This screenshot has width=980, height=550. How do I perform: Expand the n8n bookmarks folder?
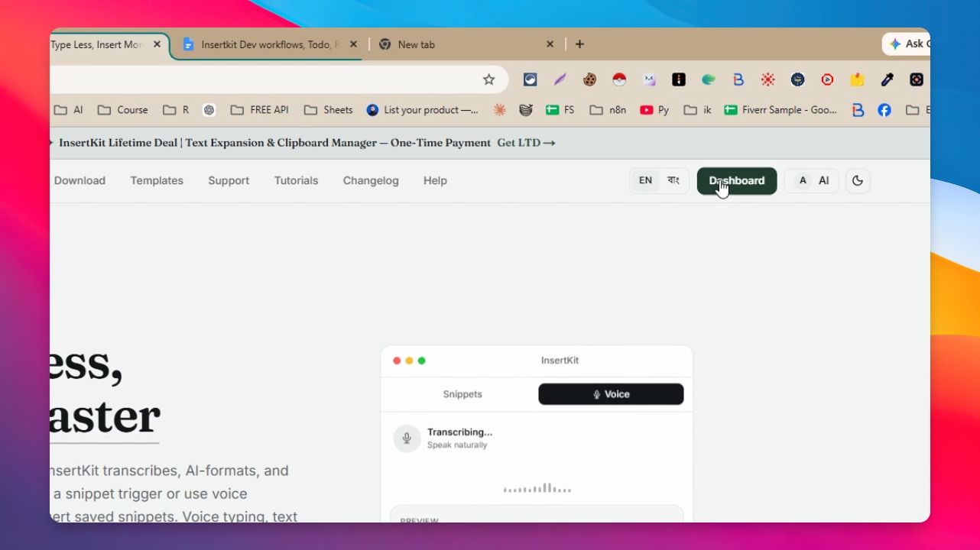[x=608, y=110]
